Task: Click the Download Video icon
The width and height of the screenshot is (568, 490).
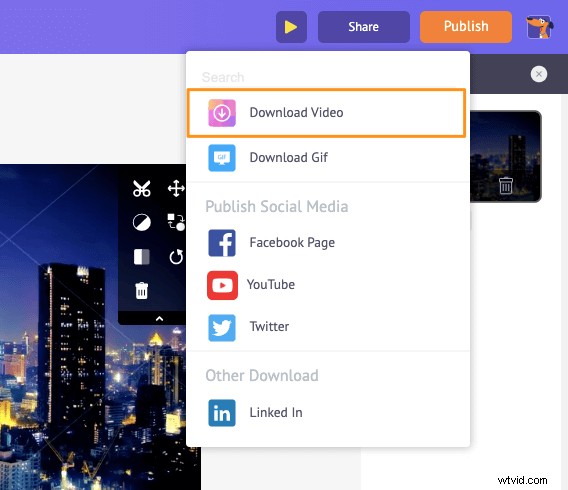Action: (x=222, y=113)
